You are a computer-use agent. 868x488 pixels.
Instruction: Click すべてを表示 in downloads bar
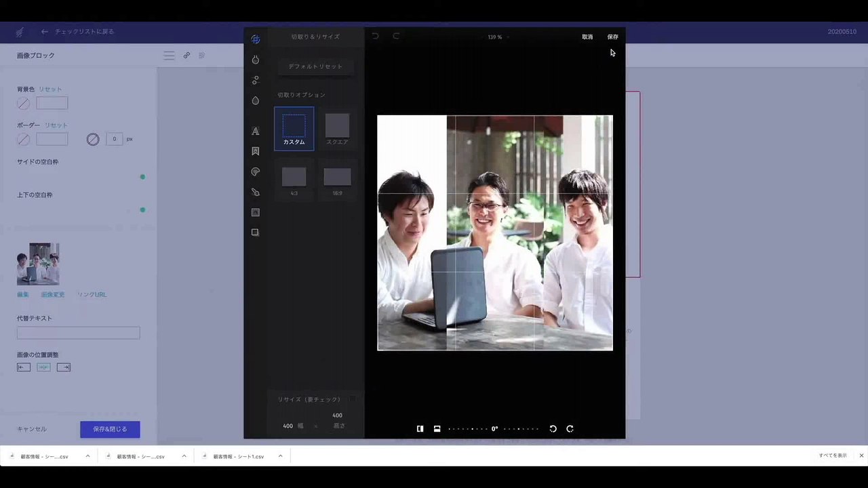click(833, 455)
